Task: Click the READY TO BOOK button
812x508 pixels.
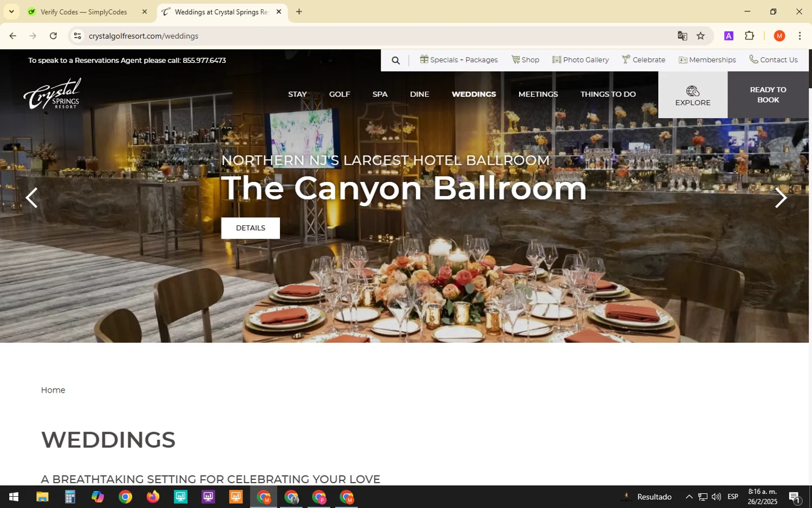Action: click(x=768, y=95)
